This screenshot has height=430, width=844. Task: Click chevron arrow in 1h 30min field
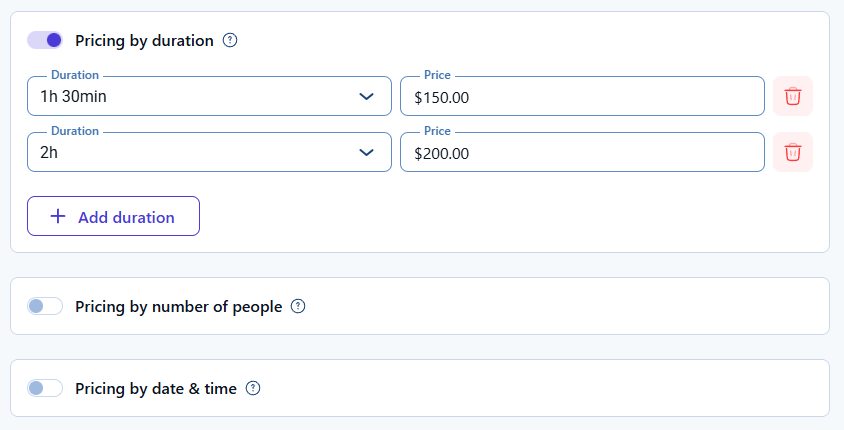(x=367, y=97)
